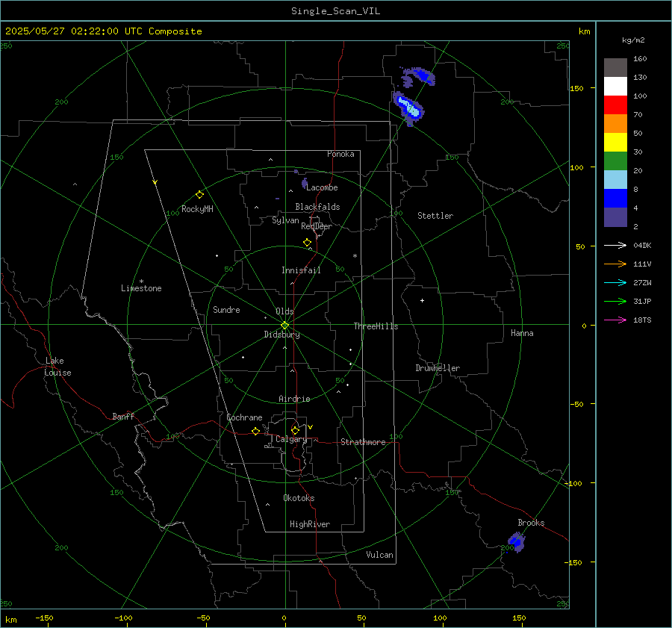Click the RedDeer label
672x628 pixels.
[317, 226]
